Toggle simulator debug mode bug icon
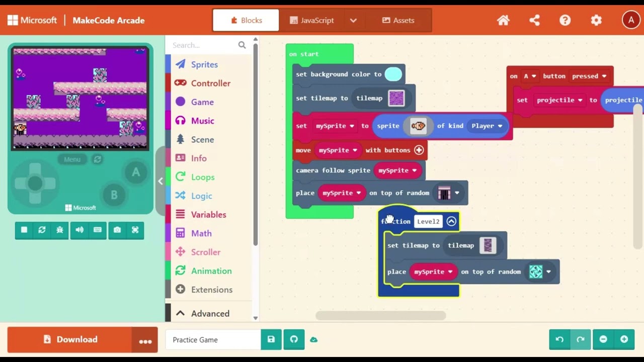This screenshot has width=644, height=362. coord(60,230)
